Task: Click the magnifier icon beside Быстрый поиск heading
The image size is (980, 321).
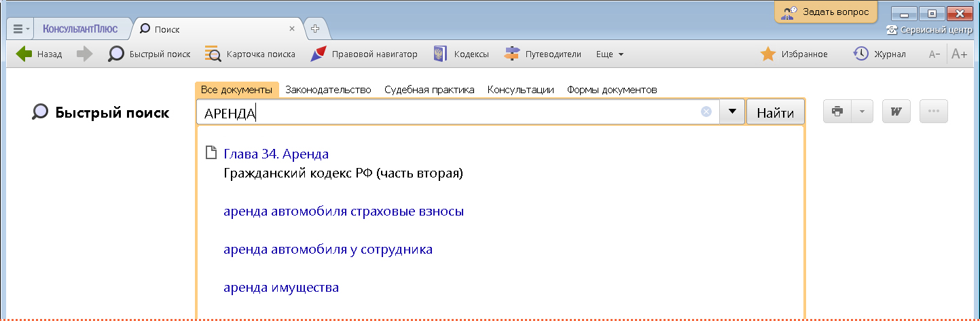Action: pyautogui.click(x=40, y=113)
